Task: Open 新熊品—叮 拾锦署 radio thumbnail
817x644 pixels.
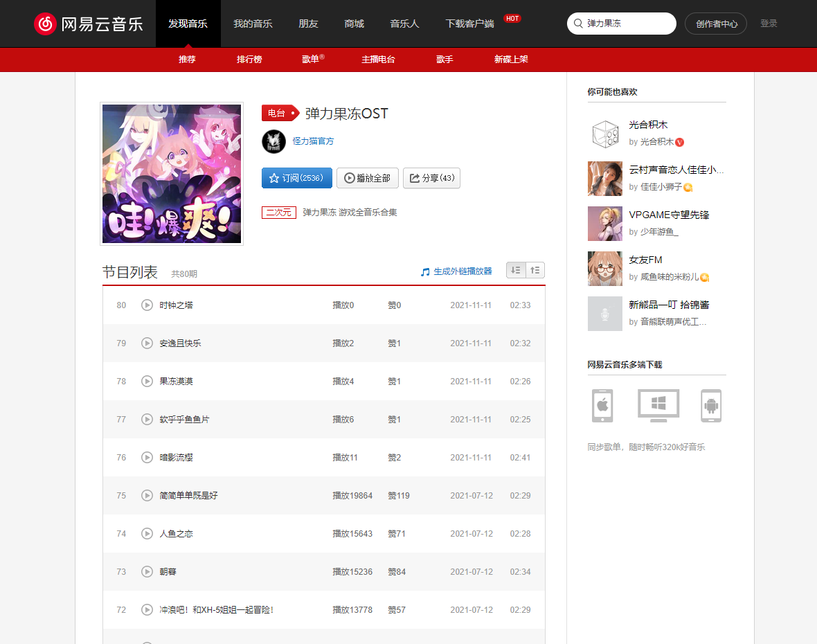Action: [x=605, y=314]
